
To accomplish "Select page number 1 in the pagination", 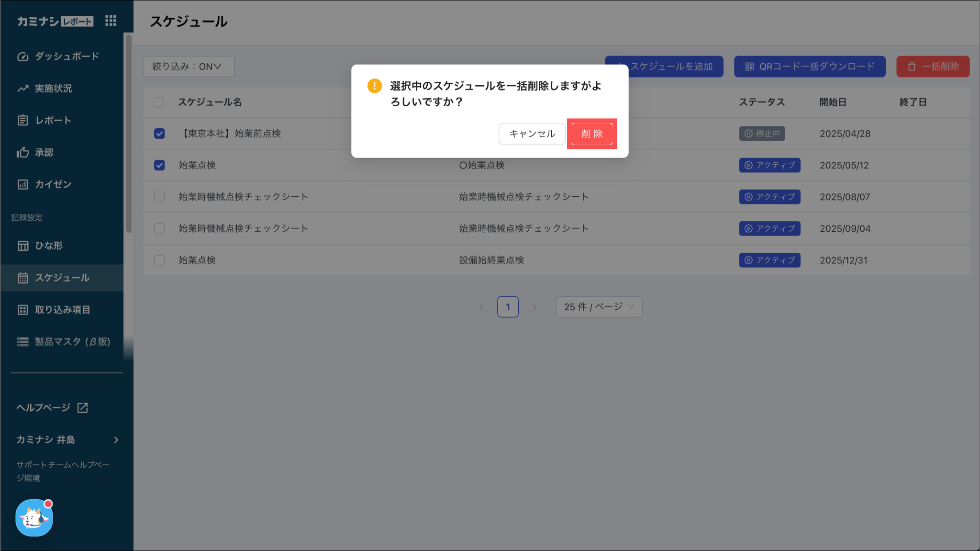I will 508,307.
